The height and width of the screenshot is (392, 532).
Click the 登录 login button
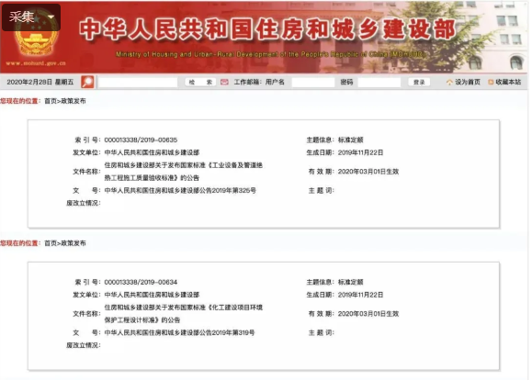coord(419,82)
